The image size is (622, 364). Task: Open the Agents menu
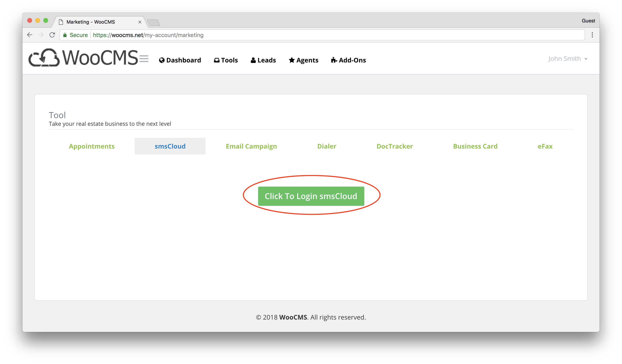pyautogui.click(x=303, y=60)
